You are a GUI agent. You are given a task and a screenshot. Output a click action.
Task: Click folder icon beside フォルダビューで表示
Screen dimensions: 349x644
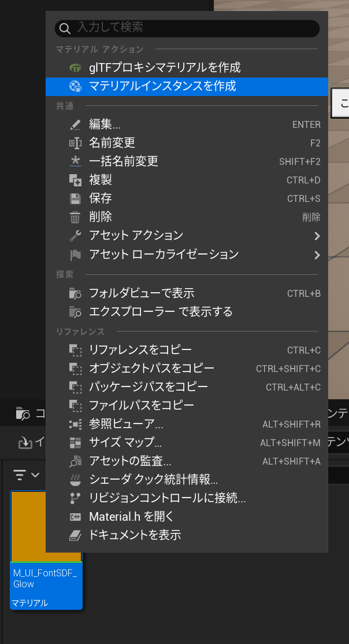(75, 293)
